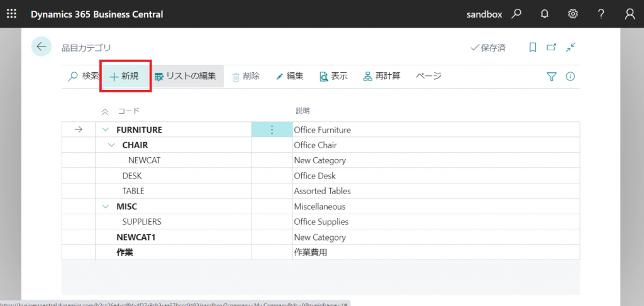Image resolution: width=644 pixels, height=306 pixels.
Task: Collapse the page using the shrink arrows
Action: [570, 47]
